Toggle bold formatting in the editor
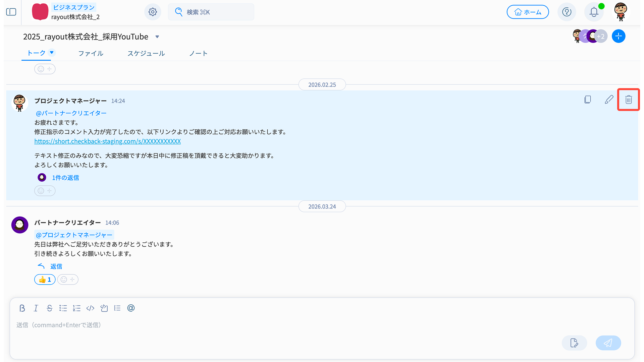The width and height of the screenshot is (644, 362). pyautogui.click(x=22, y=308)
